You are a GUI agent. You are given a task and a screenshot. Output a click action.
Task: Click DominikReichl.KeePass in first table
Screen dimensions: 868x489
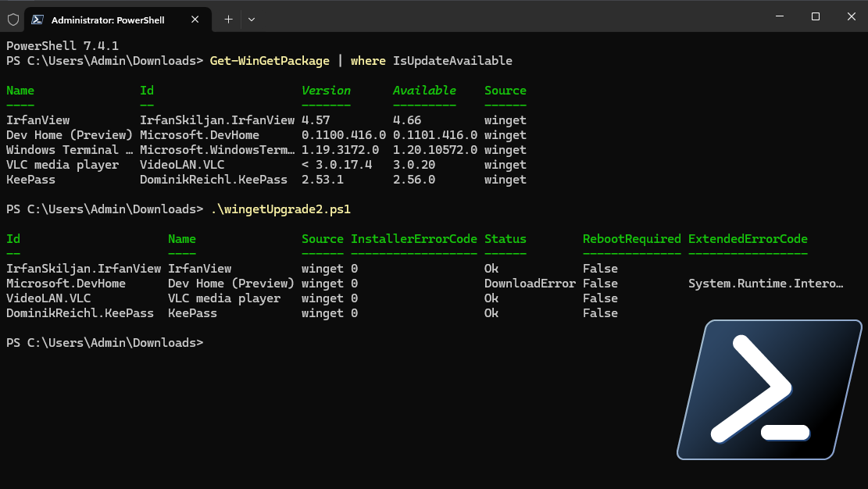[213, 180]
